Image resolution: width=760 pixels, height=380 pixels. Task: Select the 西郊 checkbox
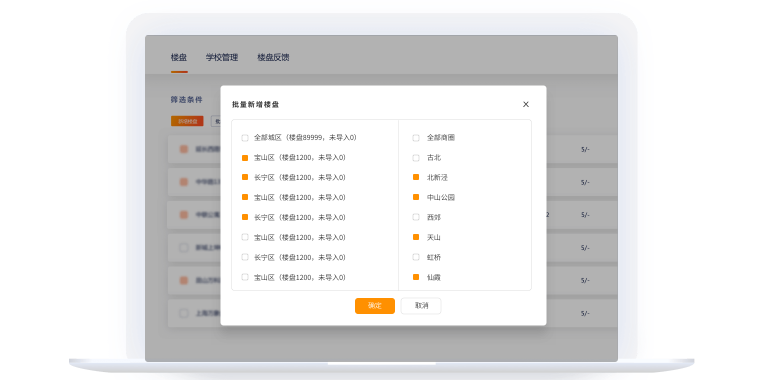click(x=416, y=217)
